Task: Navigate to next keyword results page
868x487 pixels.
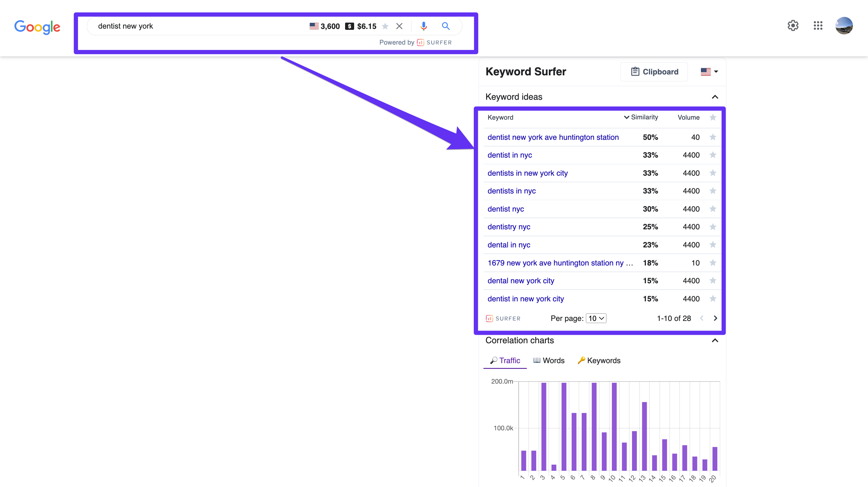Action: [x=716, y=318]
